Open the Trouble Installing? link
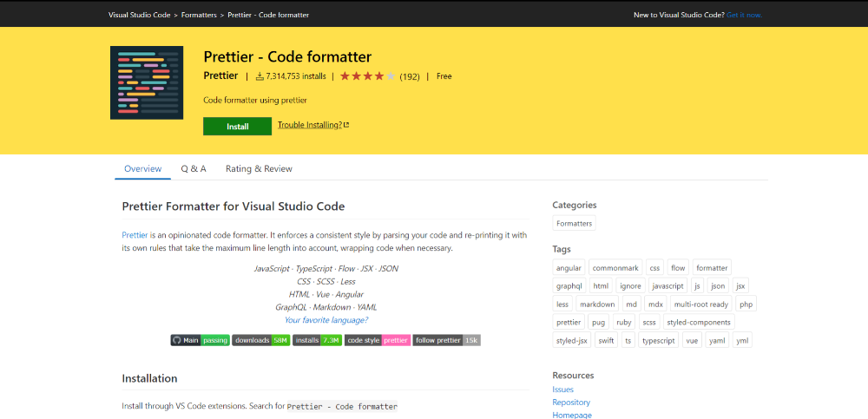The width and height of the screenshot is (868, 419). [x=310, y=125]
